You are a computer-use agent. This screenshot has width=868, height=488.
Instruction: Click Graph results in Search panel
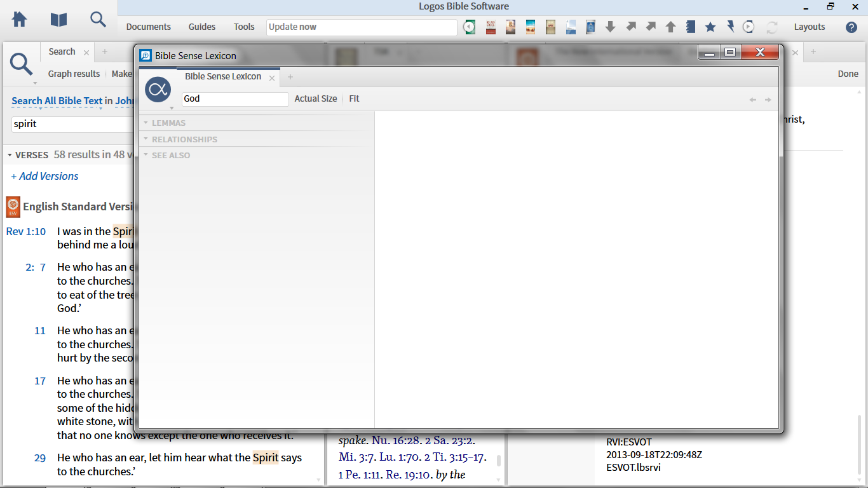pyautogui.click(x=74, y=74)
